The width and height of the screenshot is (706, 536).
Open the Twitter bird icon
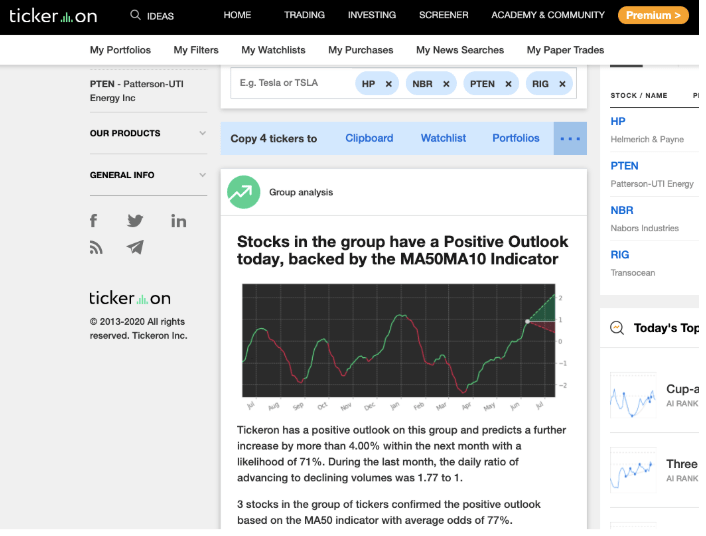pyautogui.click(x=135, y=221)
